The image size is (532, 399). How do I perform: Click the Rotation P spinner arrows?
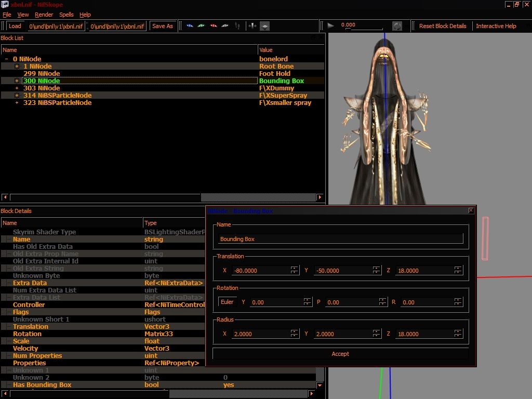point(383,302)
